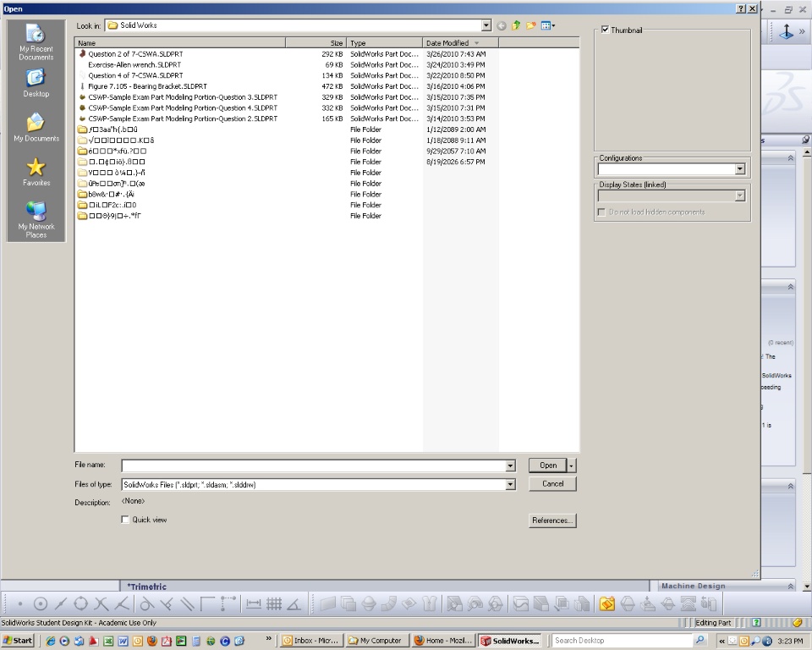The width and height of the screenshot is (812, 650).
Task: Select the Parallel snap icon
Action: [x=187, y=603]
